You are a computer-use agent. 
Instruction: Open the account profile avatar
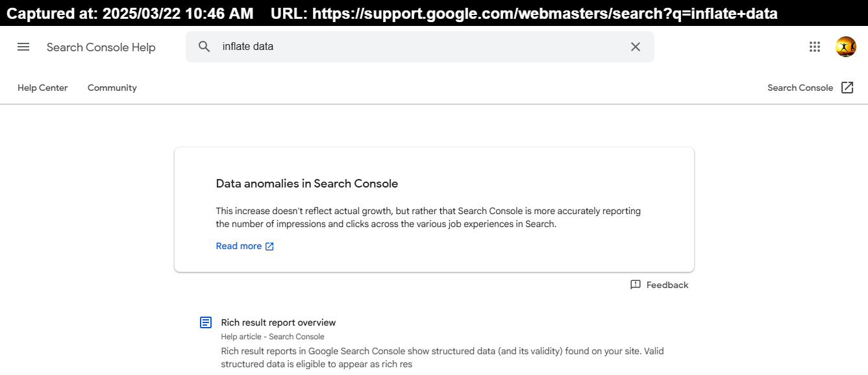click(845, 47)
